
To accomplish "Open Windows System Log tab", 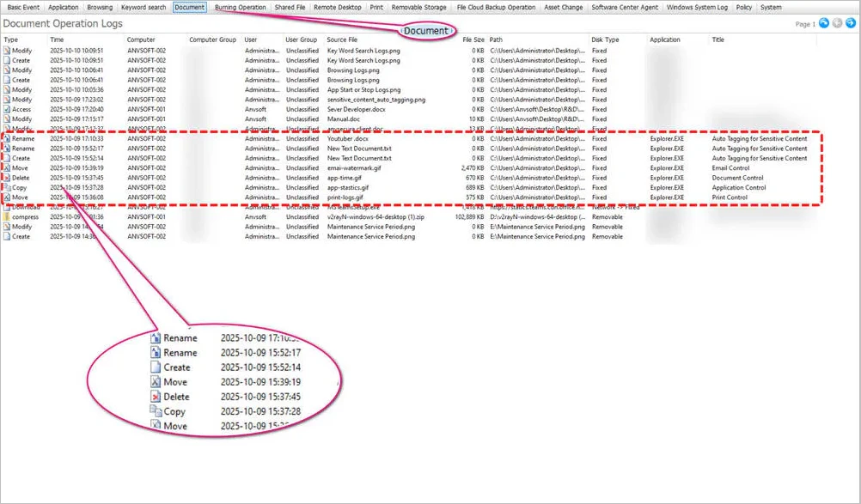I will pyautogui.click(x=697, y=7).
